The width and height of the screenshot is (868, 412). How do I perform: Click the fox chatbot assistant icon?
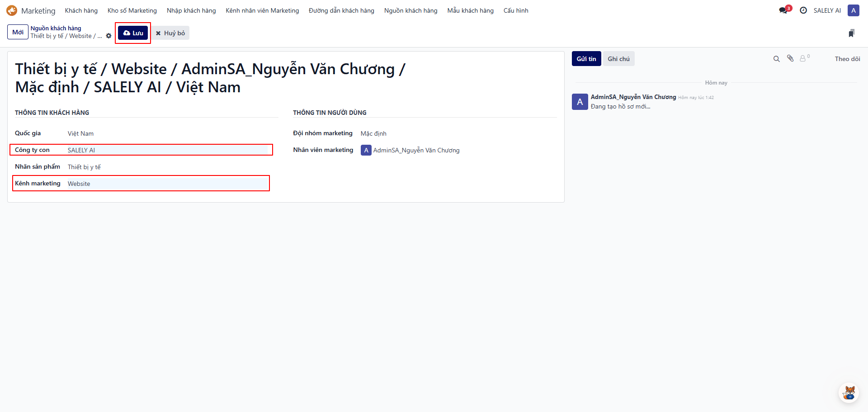849,393
